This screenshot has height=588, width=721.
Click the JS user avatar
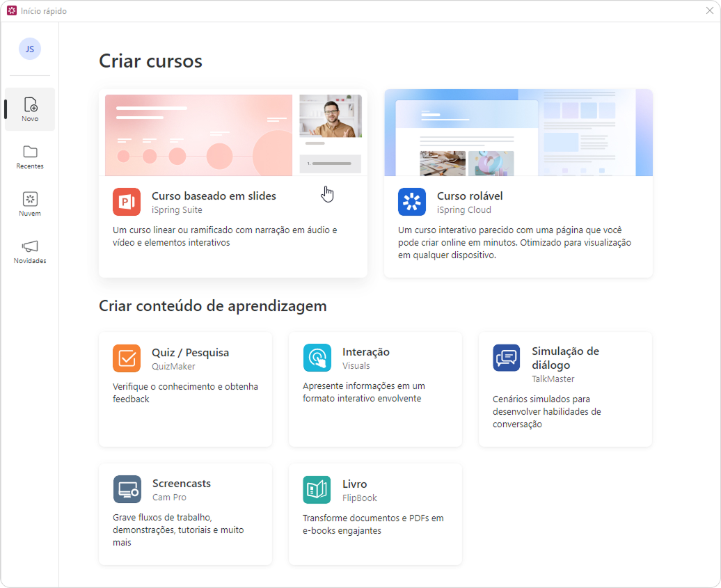coord(30,49)
